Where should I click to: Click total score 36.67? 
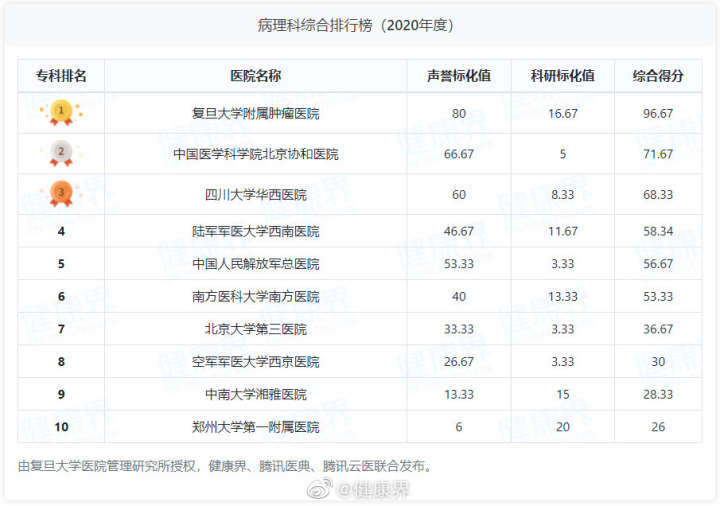click(x=658, y=329)
